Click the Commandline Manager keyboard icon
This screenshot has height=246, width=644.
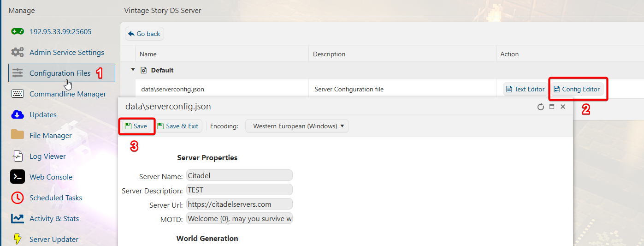tap(18, 94)
